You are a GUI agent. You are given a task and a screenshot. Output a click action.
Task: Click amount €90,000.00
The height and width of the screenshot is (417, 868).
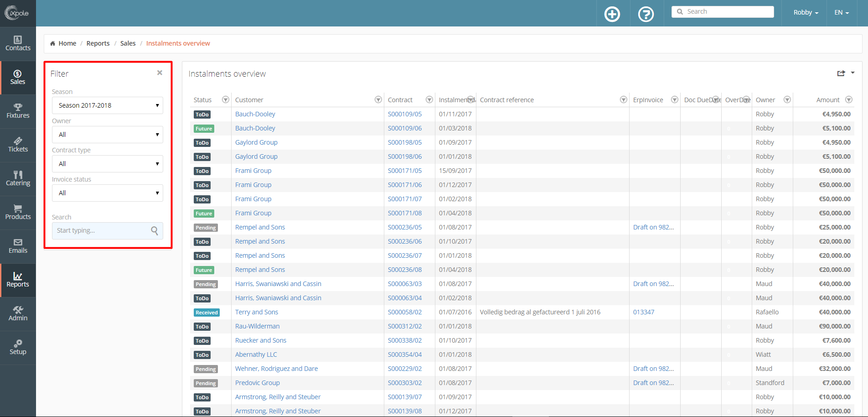pos(835,326)
